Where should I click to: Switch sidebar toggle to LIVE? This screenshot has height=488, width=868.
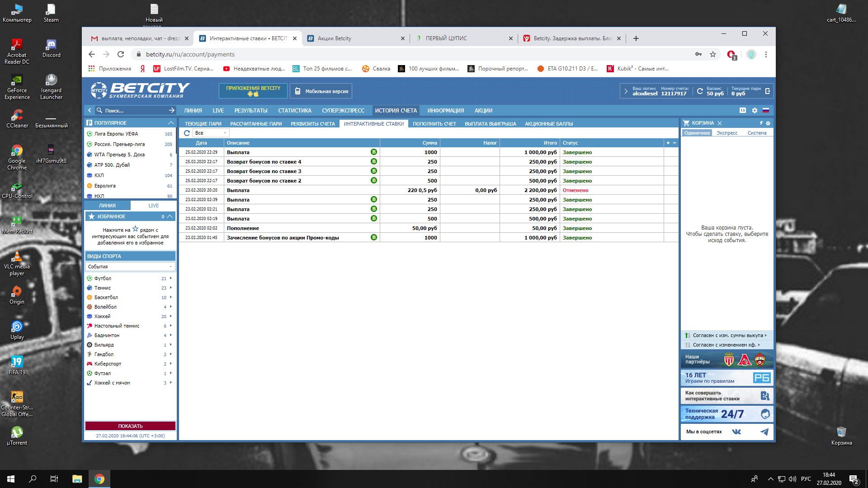tap(153, 206)
